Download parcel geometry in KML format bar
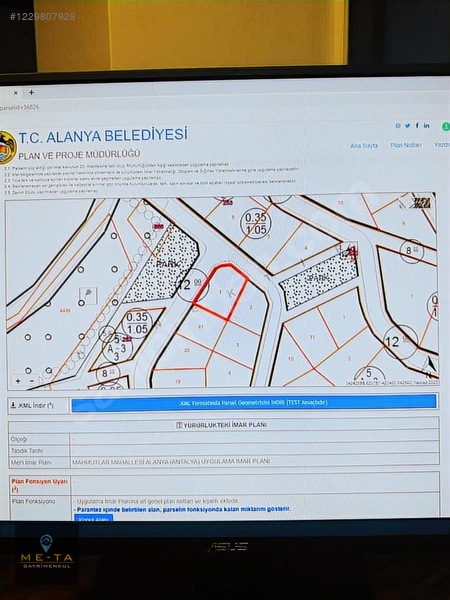The height and width of the screenshot is (600, 450). pos(254,403)
